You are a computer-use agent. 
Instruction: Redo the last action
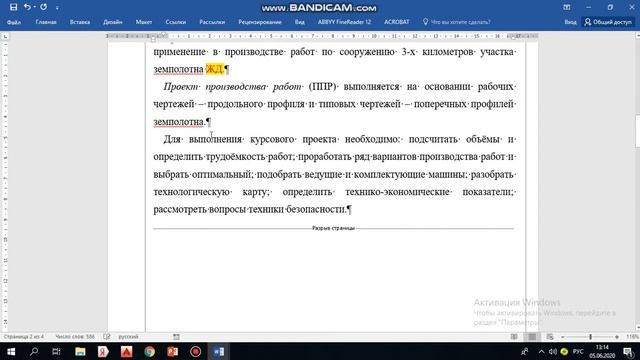[x=44, y=7]
